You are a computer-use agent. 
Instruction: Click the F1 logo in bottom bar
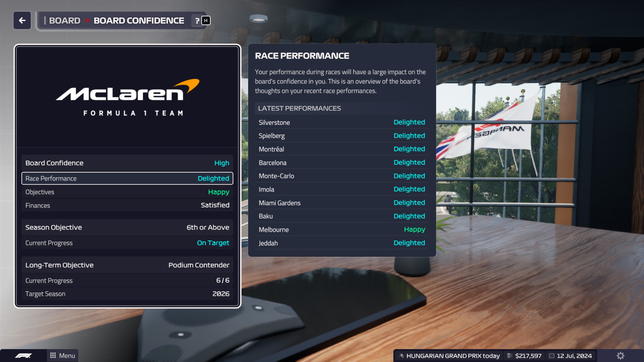coord(23,355)
